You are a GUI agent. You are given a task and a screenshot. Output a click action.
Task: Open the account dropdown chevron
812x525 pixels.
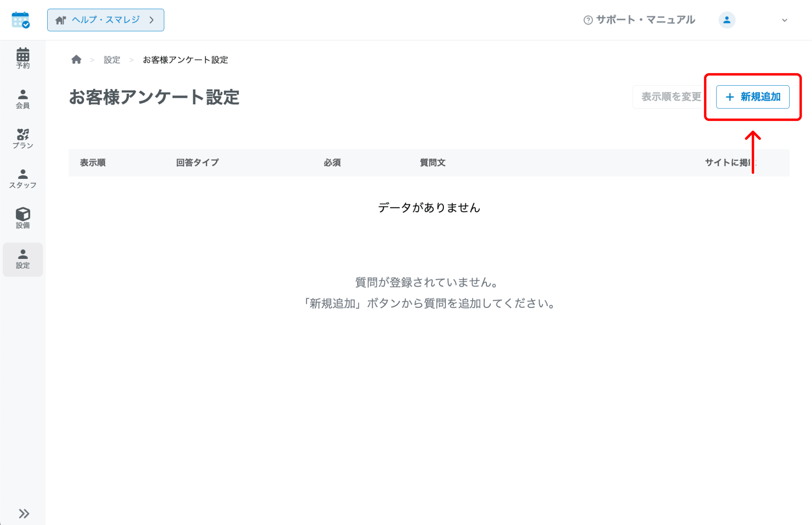pyautogui.click(x=784, y=20)
